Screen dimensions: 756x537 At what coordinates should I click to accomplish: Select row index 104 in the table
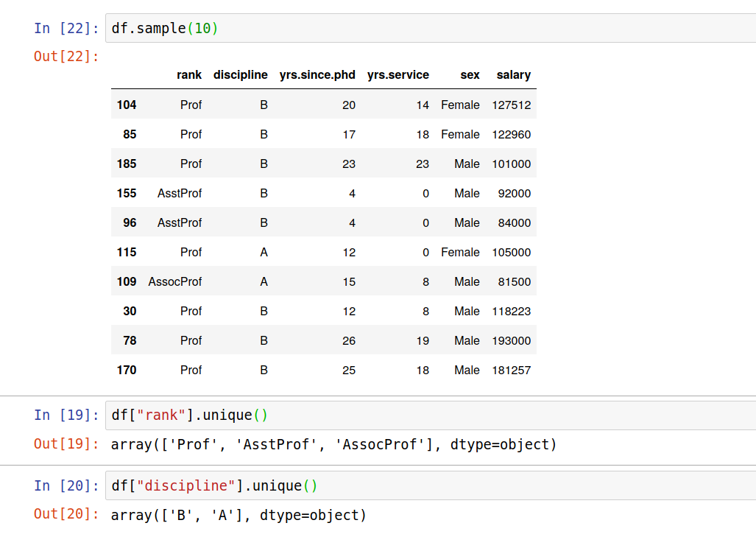tap(127, 105)
